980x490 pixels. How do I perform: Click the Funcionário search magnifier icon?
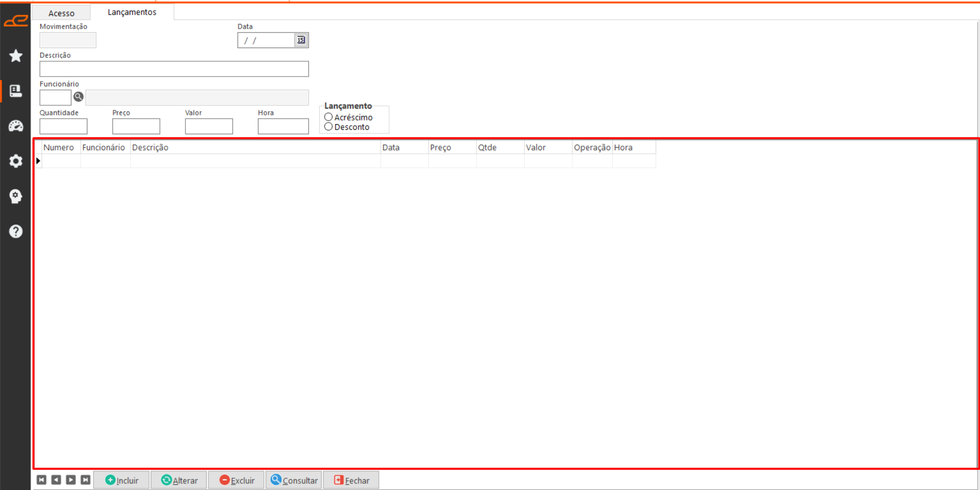click(x=78, y=97)
